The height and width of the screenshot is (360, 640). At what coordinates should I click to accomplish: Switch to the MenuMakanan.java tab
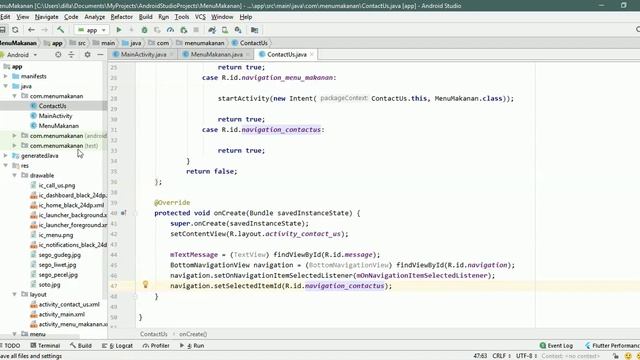tap(216, 54)
